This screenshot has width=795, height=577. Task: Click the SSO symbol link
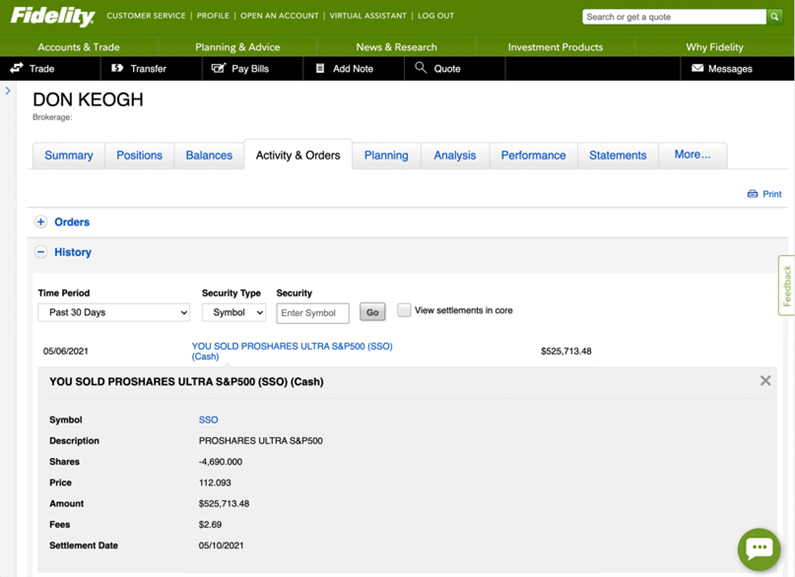tap(208, 419)
